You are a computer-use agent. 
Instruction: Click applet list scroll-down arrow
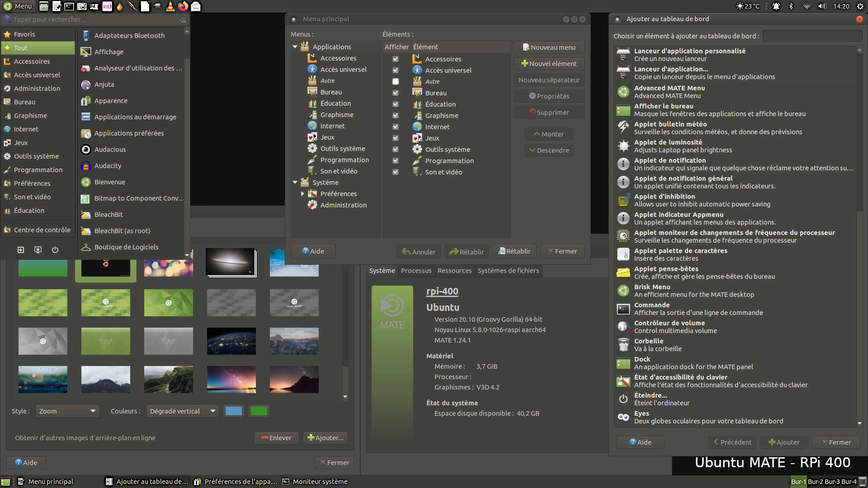[x=859, y=423]
